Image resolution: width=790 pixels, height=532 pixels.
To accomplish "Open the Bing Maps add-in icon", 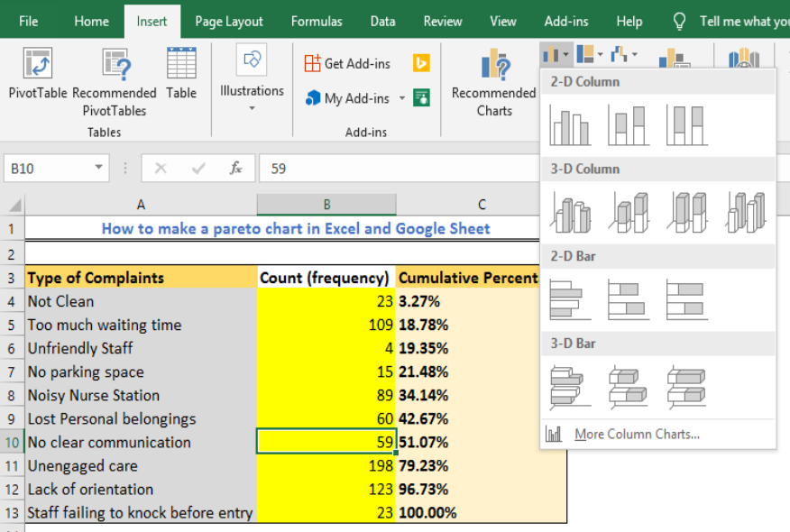I will (x=421, y=63).
